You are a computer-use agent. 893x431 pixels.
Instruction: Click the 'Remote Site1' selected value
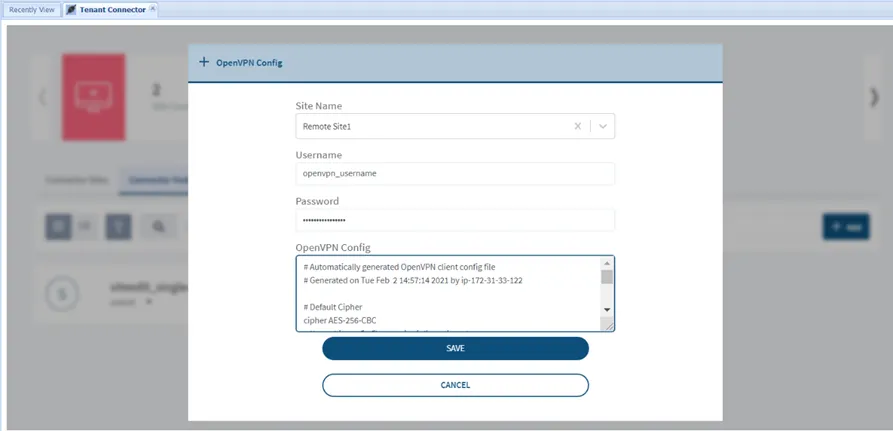[326, 126]
